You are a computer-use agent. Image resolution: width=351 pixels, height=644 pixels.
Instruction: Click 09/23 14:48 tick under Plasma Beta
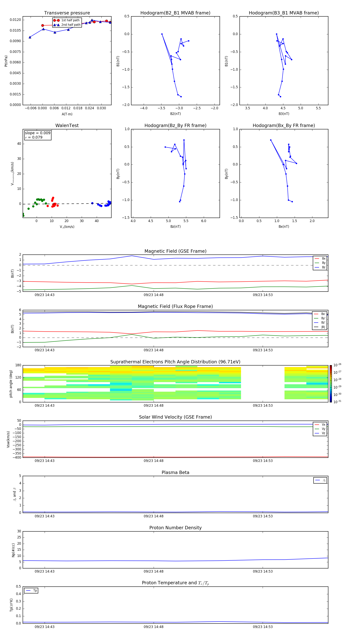click(x=153, y=516)
